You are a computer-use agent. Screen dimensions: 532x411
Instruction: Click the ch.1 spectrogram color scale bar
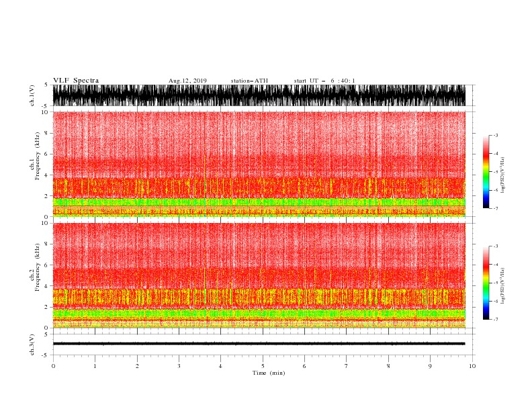point(486,172)
